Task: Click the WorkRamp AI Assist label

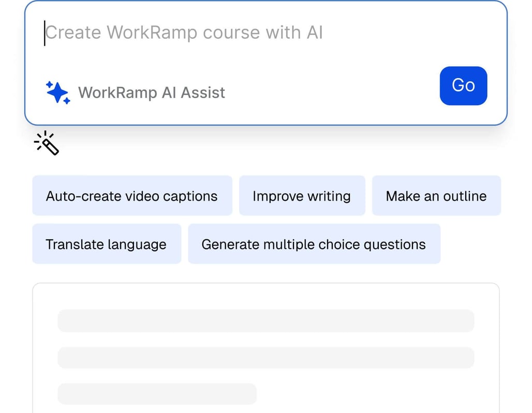Action: click(151, 93)
